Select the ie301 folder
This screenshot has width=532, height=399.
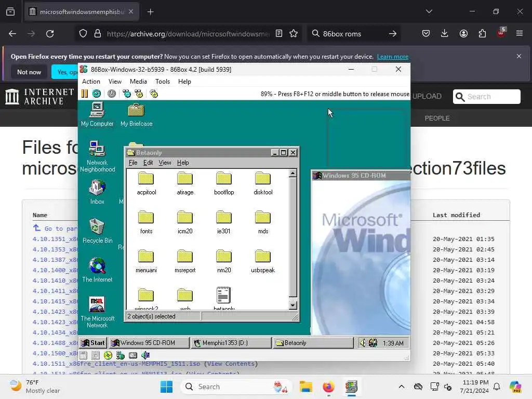tap(224, 222)
